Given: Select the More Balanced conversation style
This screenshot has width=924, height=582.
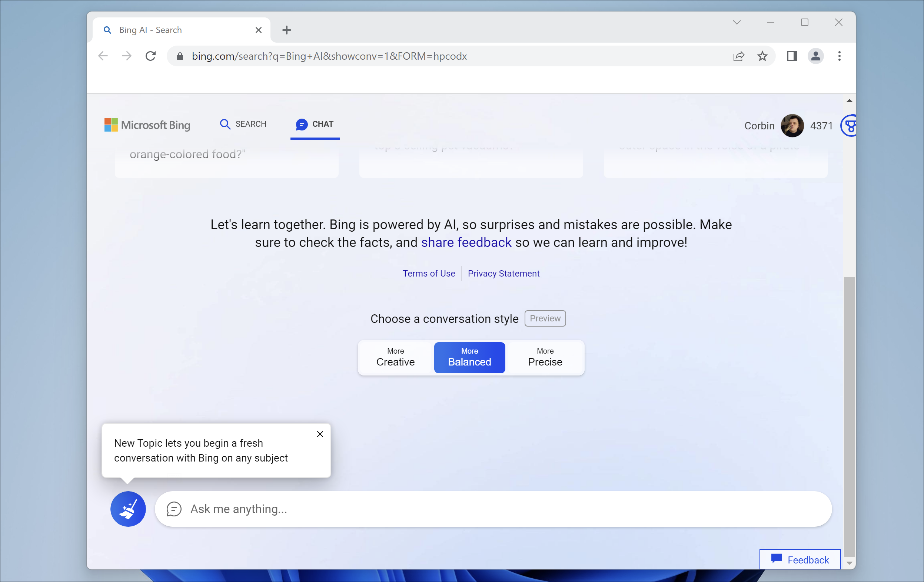Looking at the screenshot, I should 469,356.
